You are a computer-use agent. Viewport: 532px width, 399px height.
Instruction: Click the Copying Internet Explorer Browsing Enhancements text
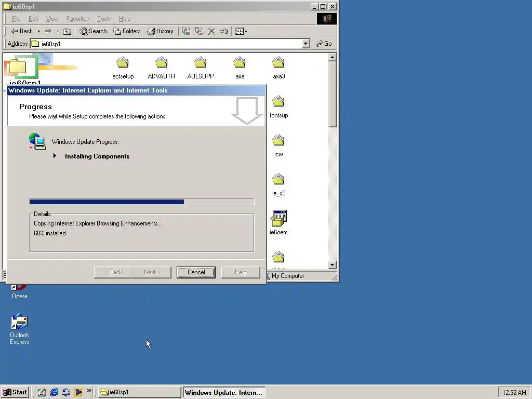pyautogui.click(x=98, y=223)
